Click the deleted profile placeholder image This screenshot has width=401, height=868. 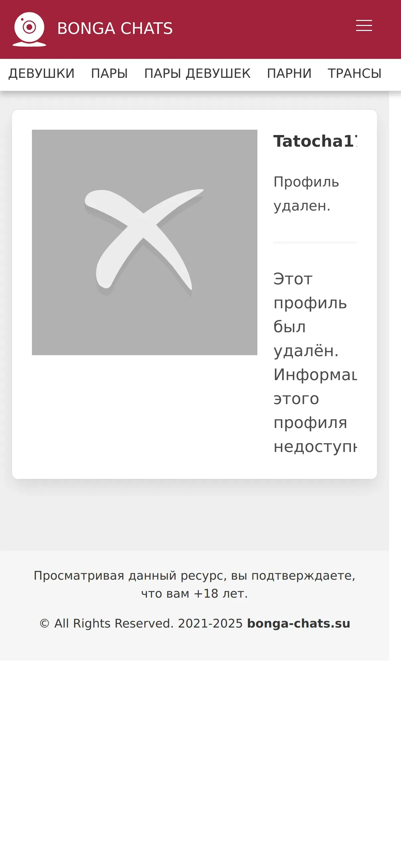(145, 242)
